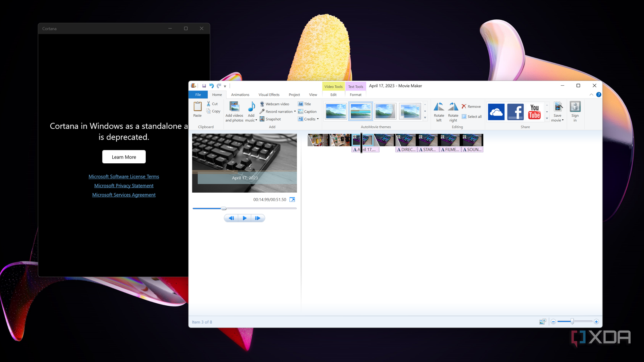This screenshot has height=362, width=644.
Task: Open the Microsoft Privacy Statement link
Action: 124,185
